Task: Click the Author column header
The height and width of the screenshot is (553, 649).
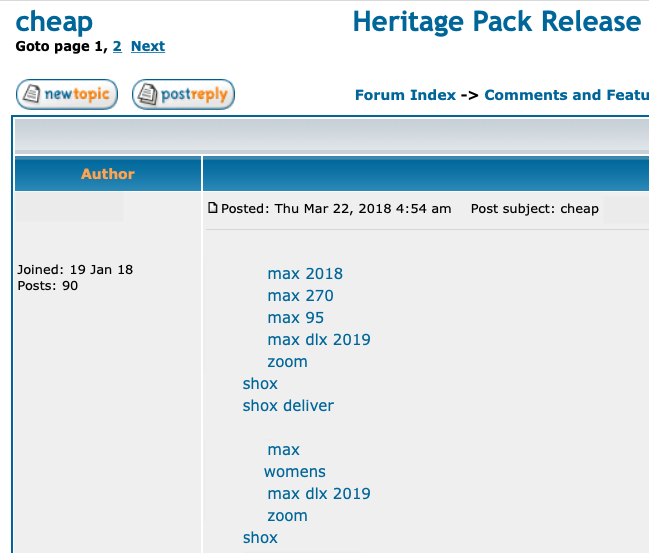Action: 108,174
